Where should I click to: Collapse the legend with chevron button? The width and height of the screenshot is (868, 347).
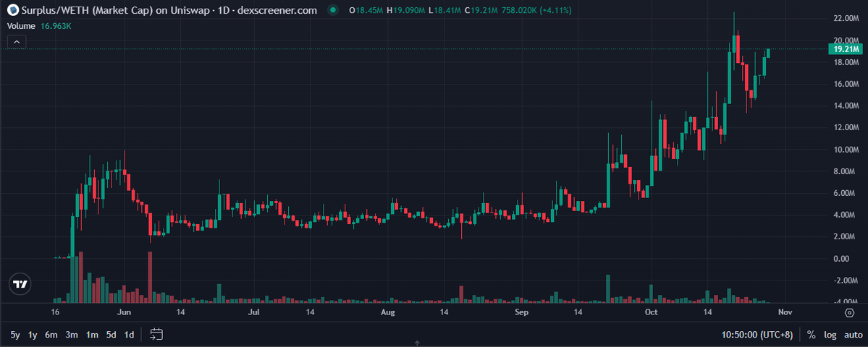(17, 41)
